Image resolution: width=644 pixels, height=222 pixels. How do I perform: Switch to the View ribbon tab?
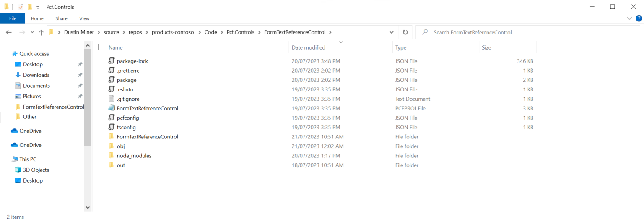point(84,18)
